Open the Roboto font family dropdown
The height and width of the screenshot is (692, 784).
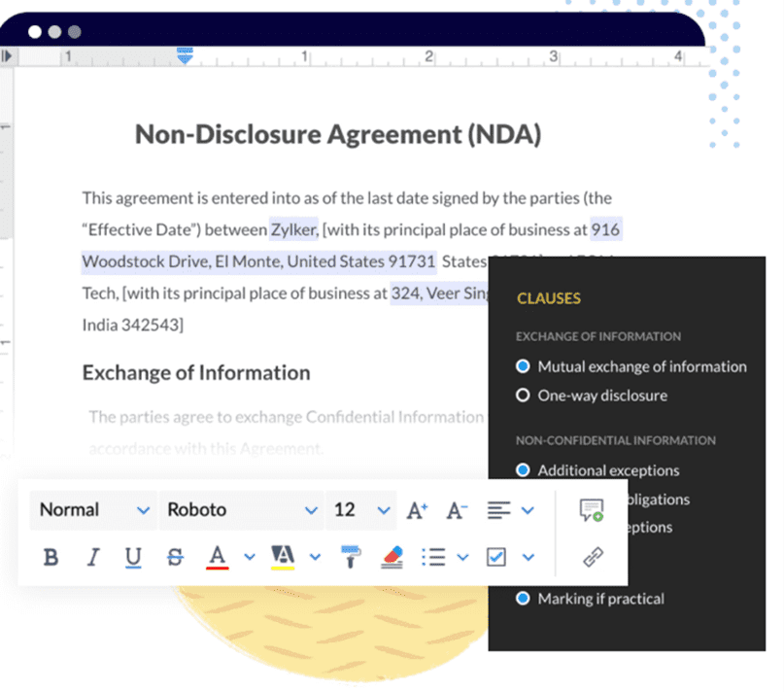click(x=241, y=510)
